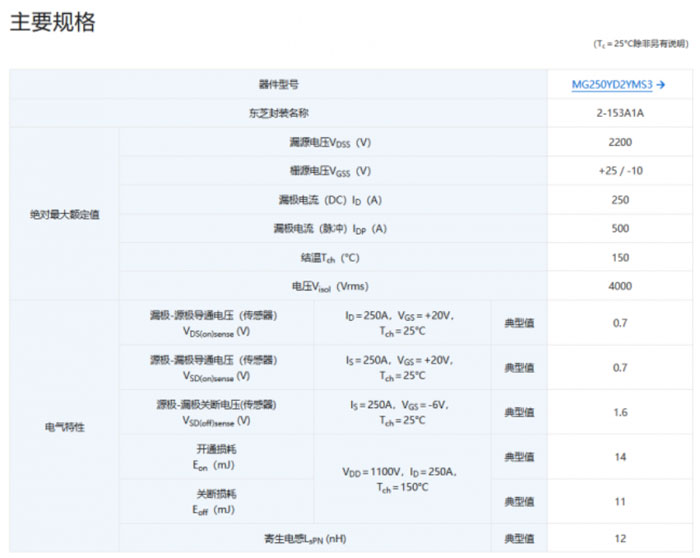
Task: Select the 绝对最大额定值 category cell
Action: coord(65,214)
